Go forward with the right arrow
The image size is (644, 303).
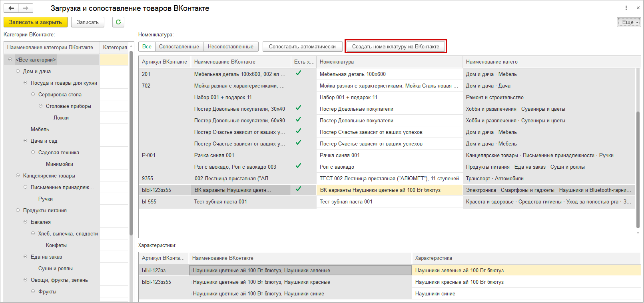click(x=26, y=8)
